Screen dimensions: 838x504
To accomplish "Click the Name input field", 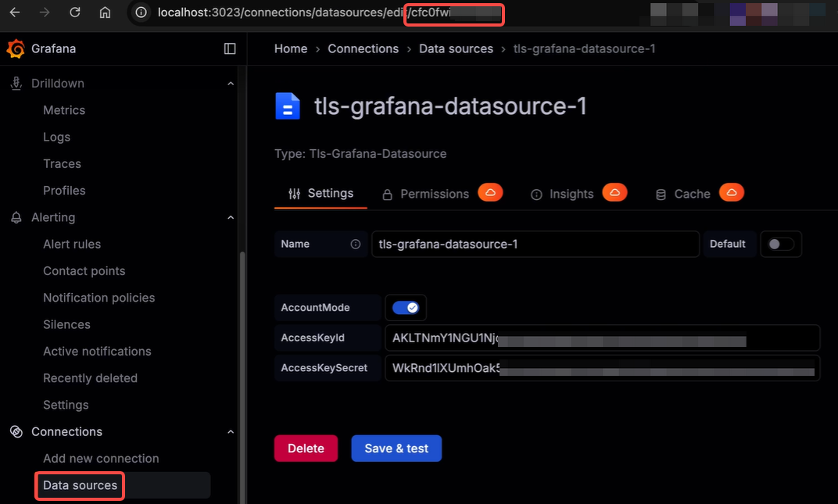I will click(x=535, y=245).
